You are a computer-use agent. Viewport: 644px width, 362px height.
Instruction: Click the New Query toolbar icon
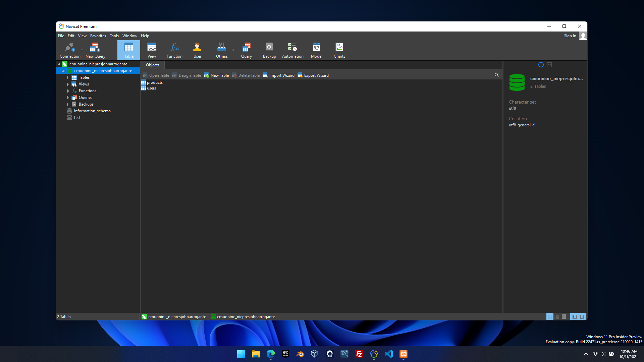tap(95, 50)
